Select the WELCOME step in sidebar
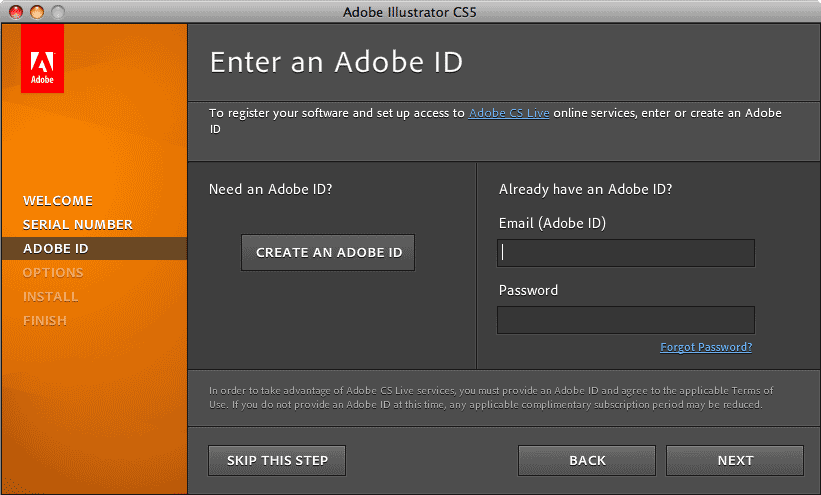Screen dimensions: 821x495 (x=58, y=201)
